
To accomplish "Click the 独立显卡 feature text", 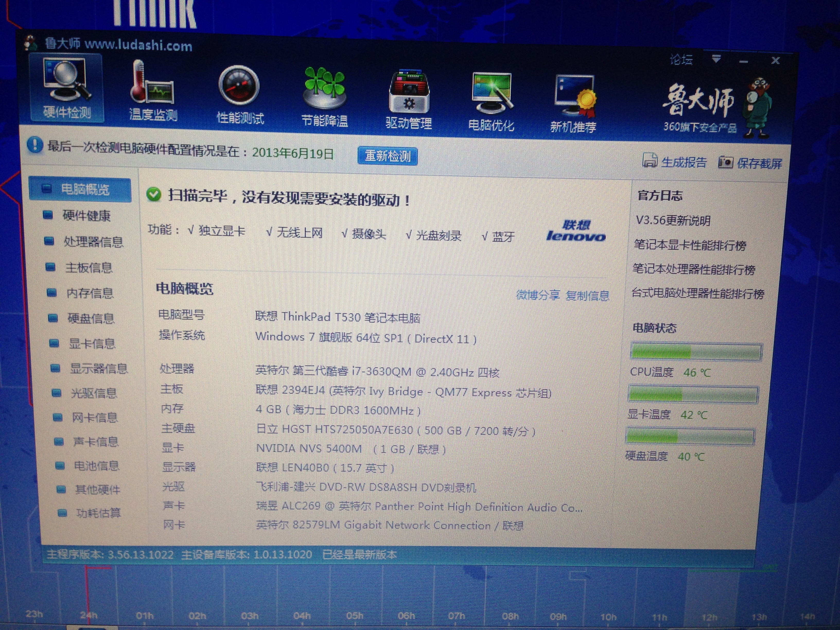I will [222, 231].
